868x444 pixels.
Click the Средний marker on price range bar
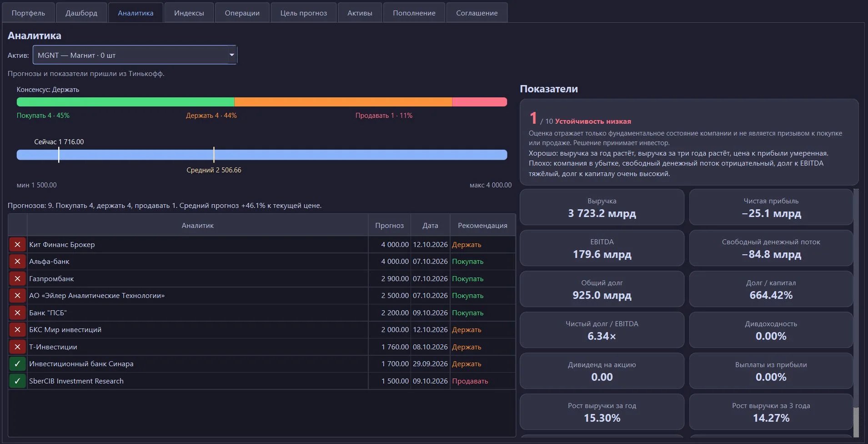point(214,155)
